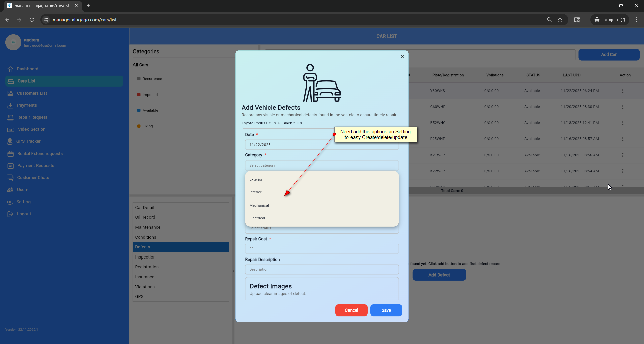Click the Dashboard home icon in sidebar

[x=10, y=69]
